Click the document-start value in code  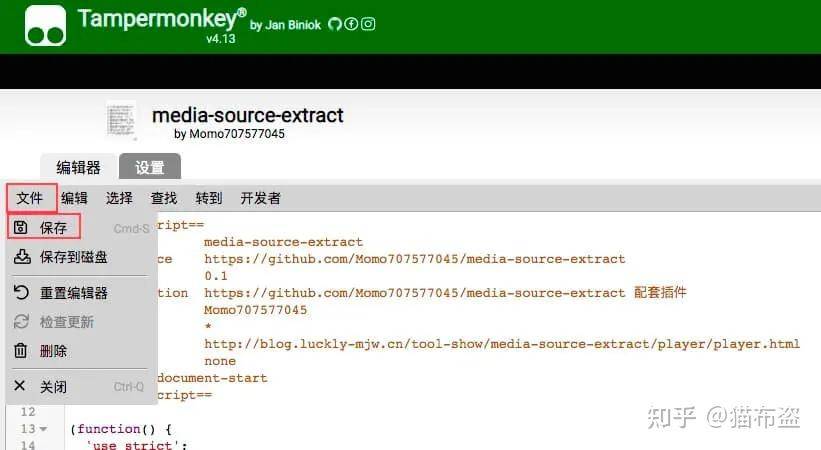point(212,378)
